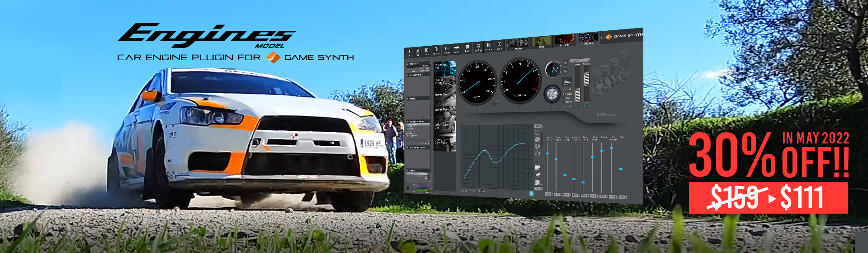Screen dimensions: 868x253
Task: Select the spiral curve shape icon
Action: click(537, 146)
